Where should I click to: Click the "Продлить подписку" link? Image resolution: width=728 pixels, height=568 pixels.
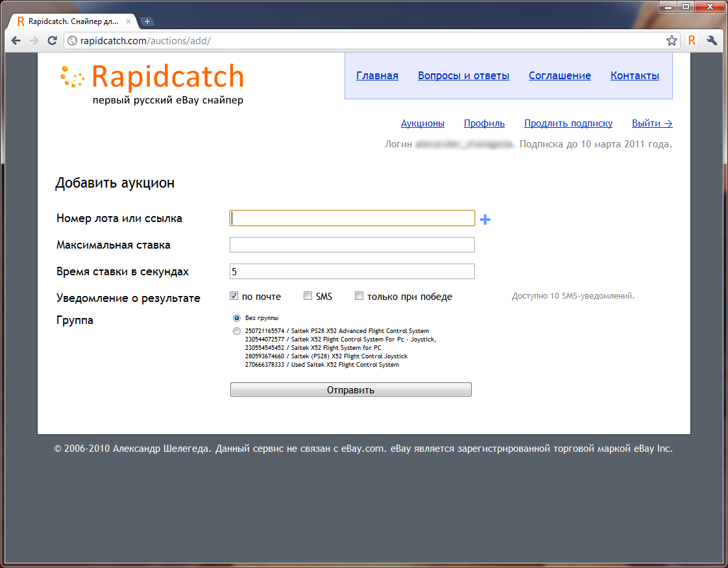click(x=568, y=123)
